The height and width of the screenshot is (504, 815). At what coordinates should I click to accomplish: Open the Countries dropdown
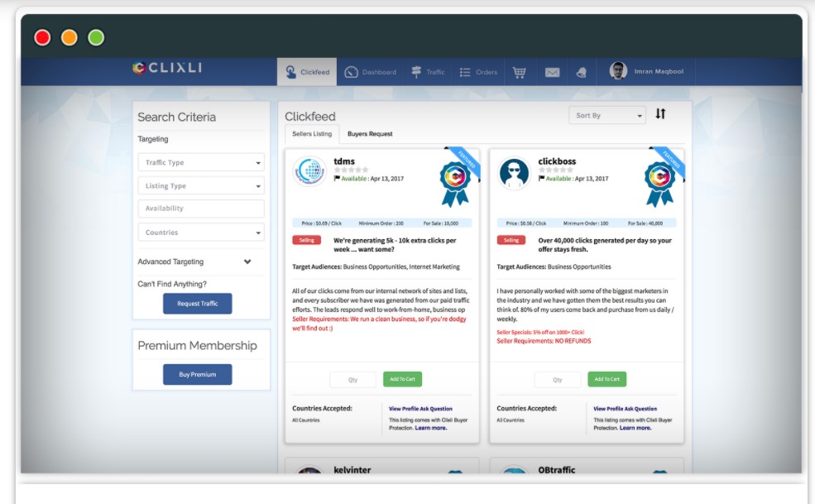[x=201, y=233]
